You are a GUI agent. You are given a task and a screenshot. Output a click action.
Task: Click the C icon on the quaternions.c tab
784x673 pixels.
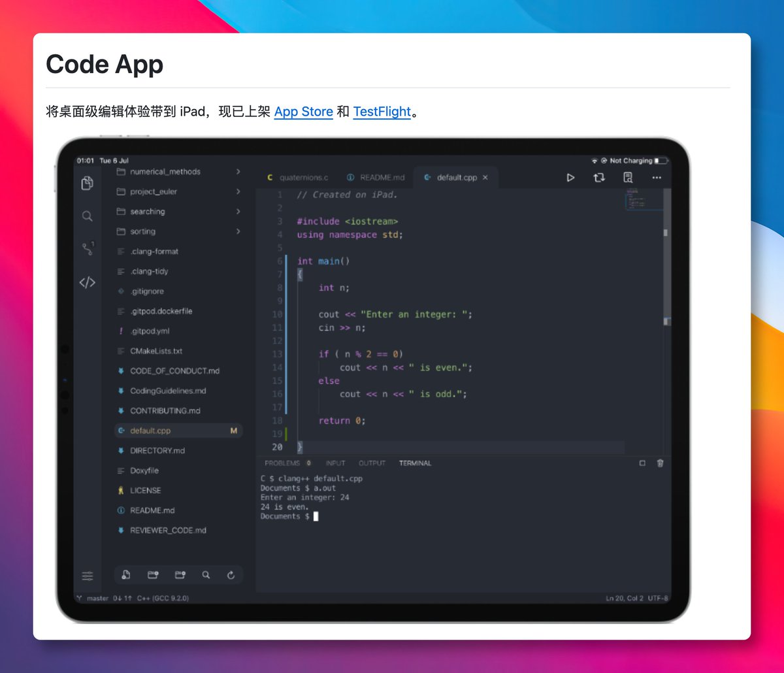(x=270, y=178)
